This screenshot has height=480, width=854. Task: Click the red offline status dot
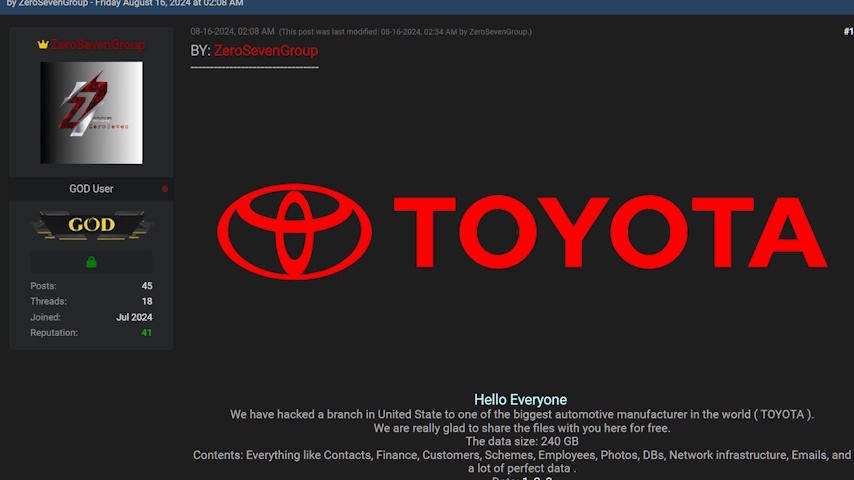[x=165, y=189]
